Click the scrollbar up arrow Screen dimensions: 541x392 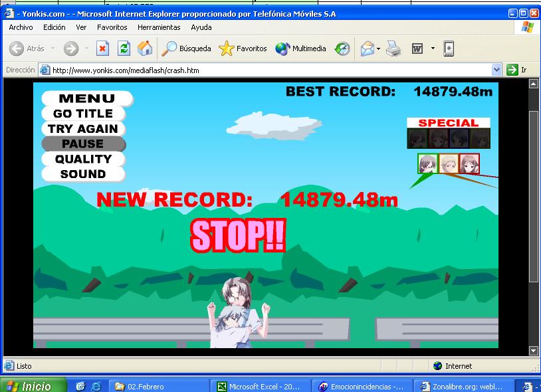click(x=534, y=84)
